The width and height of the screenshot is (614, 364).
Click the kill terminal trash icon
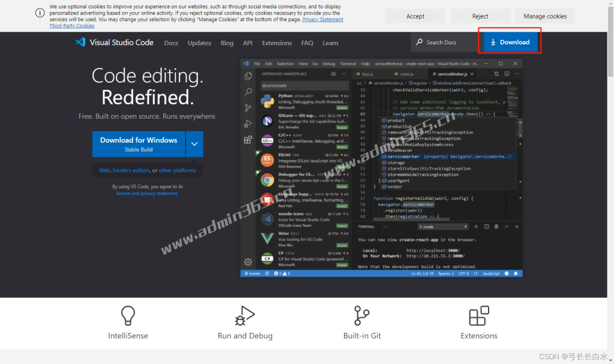point(496,227)
